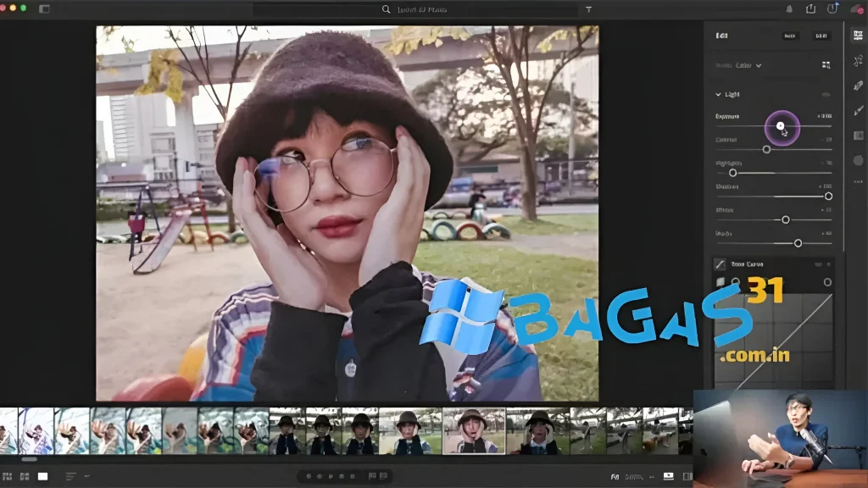Select the Crop and Rotate tool
This screenshot has width=868, height=488.
point(858,60)
